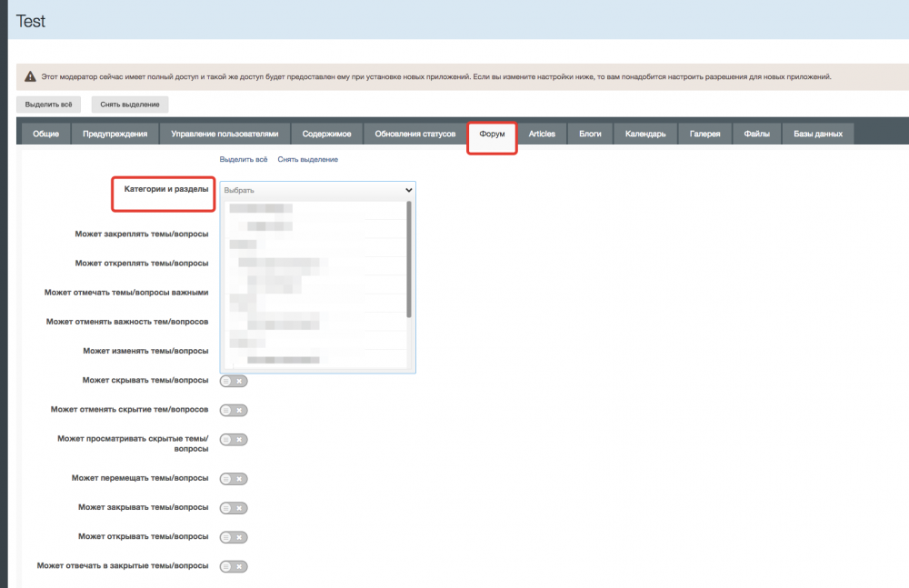The height and width of the screenshot is (588, 909).
Task: Open the Предупреждения tab
Action: point(115,135)
